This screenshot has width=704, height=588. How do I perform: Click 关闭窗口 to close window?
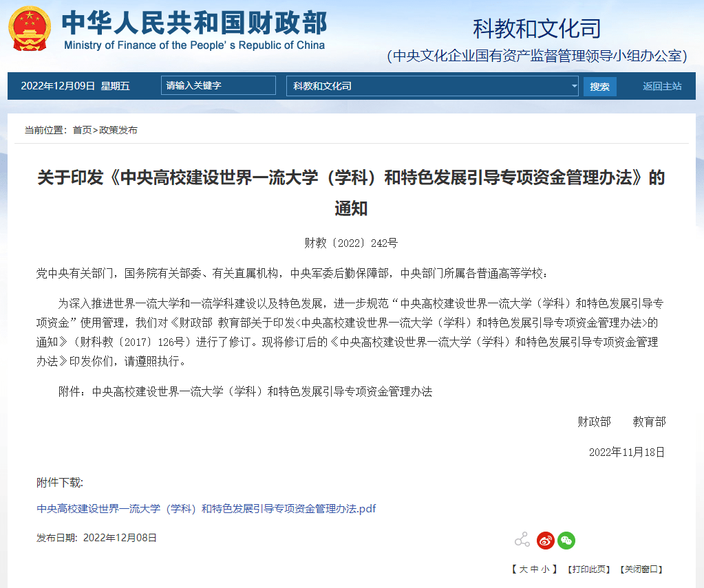coord(641,569)
